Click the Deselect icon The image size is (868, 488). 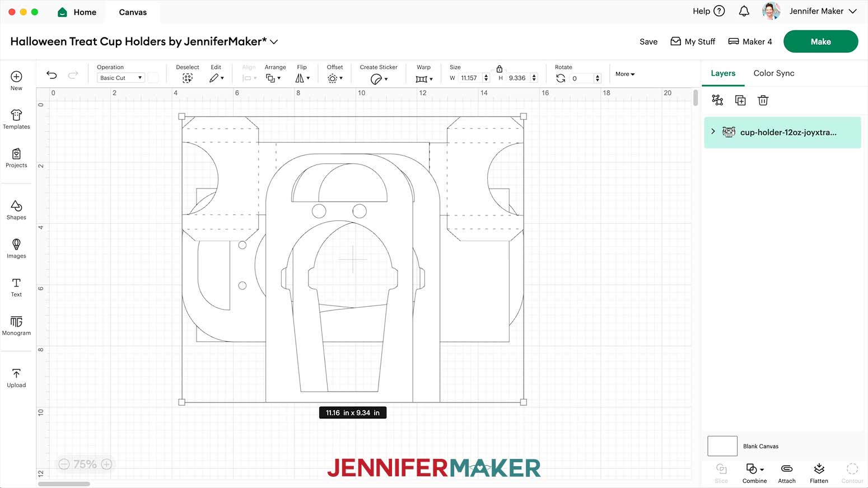coord(188,78)
